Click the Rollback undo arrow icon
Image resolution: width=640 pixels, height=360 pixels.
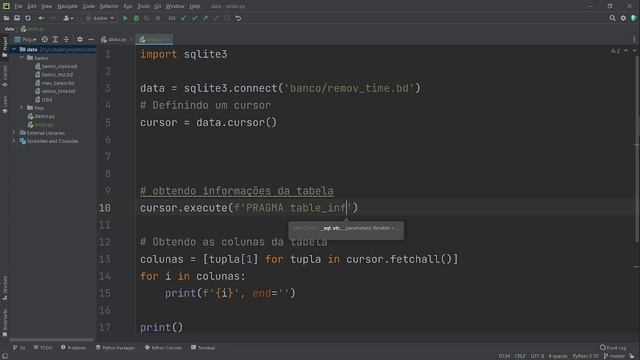238,18
